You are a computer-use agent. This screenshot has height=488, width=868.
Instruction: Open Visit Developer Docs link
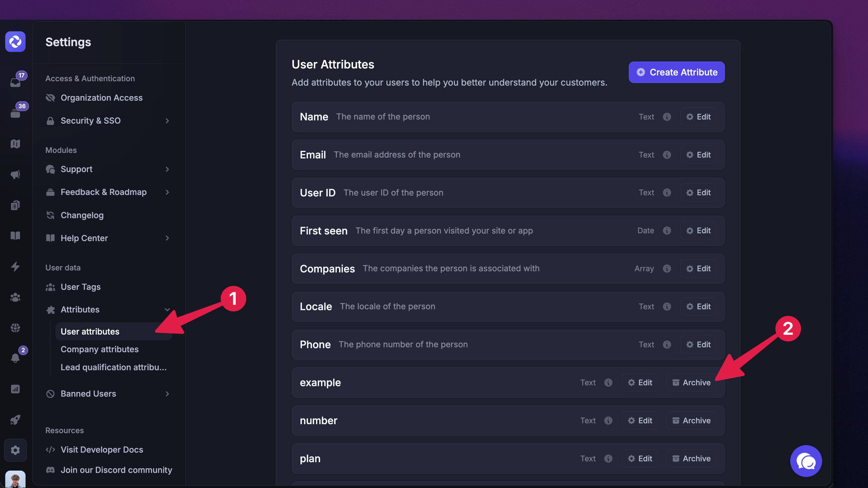click(102, 450)
